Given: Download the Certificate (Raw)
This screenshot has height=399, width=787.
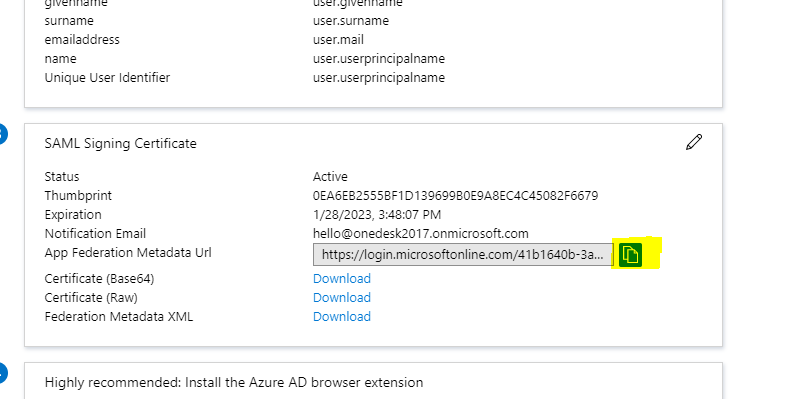Looking at the screenshot, I should pyautogui.click(x=342, y=298).
